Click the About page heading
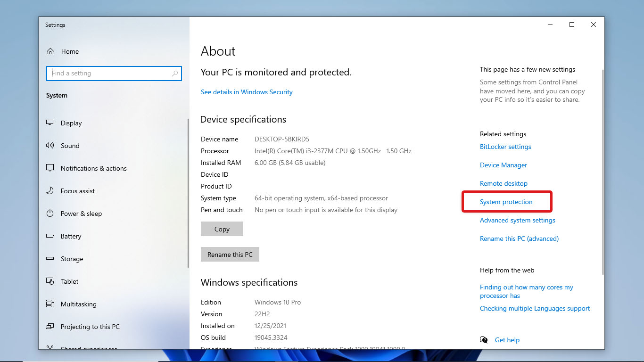This screenshot has width=644, height=362. pos(218,51)
